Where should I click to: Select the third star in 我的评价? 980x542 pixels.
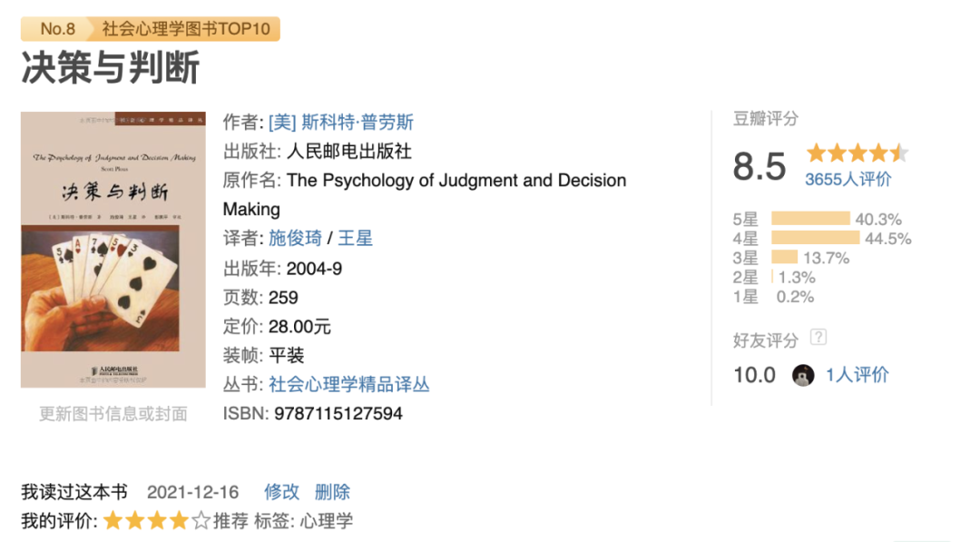point(157,520)
